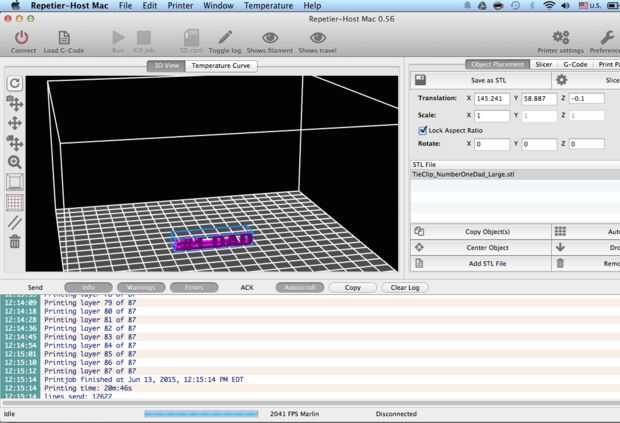
Task: Click the reset view circular arrow icon
Action: click(15, 84)
